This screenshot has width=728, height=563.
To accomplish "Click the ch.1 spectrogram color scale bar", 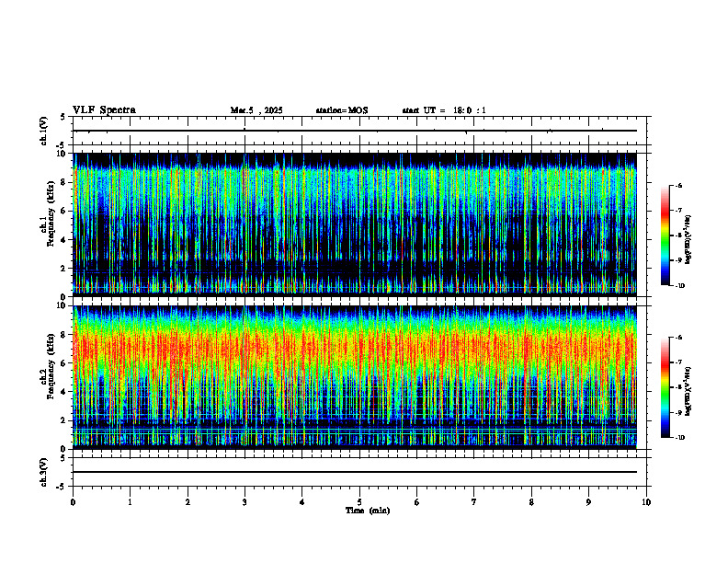I will pyautogui.click(x=665, y=236).
